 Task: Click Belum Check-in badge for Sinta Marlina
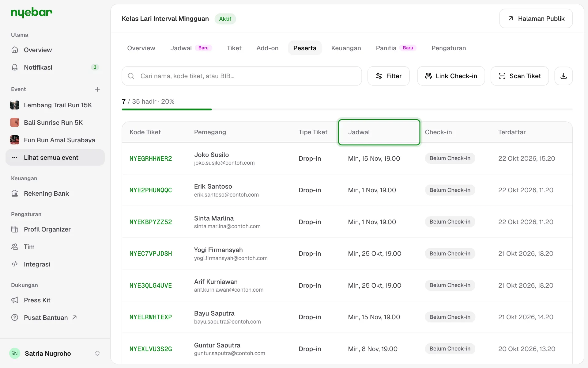(450, 222)
